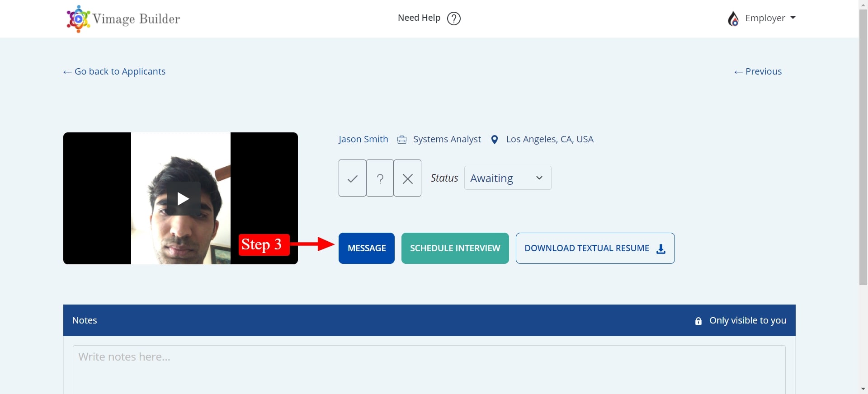The width and height of the screenshot is (868, 394).
Task: Click the MESSAGE button
Action: coord(367,248)
